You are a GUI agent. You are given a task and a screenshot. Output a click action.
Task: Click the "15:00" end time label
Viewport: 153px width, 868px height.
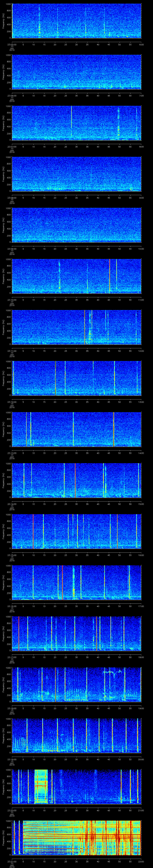point(141,504)
